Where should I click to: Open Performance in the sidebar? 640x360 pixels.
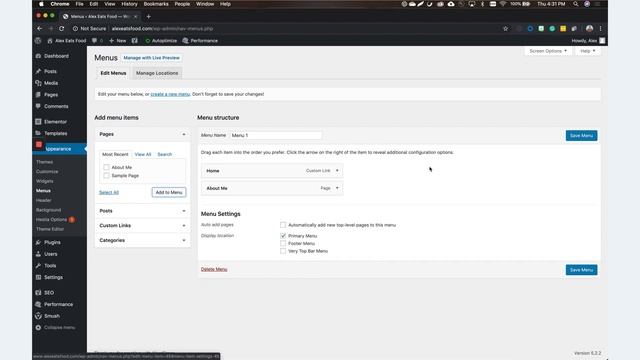[x=58, y=304]
